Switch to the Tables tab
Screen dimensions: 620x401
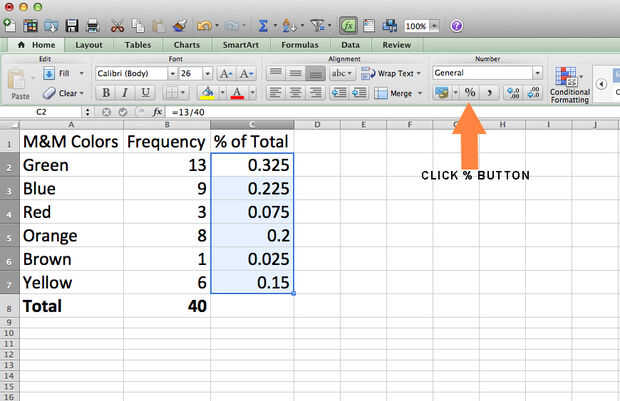138,45
